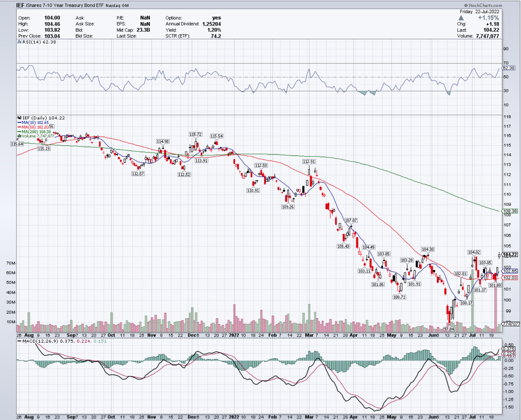Click the red 102.03 MA(50) axis tag
This screenshot has width=521, height=420.
[510, 278]
